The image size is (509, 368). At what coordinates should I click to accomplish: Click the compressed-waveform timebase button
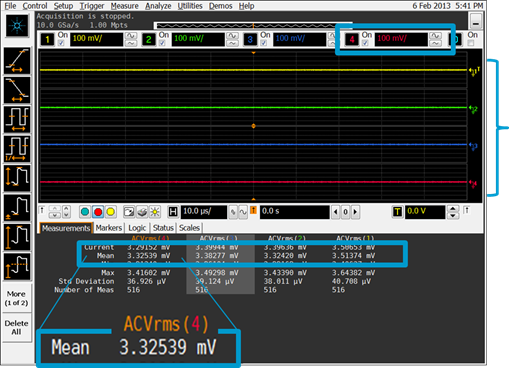click(x=233, y=212)
